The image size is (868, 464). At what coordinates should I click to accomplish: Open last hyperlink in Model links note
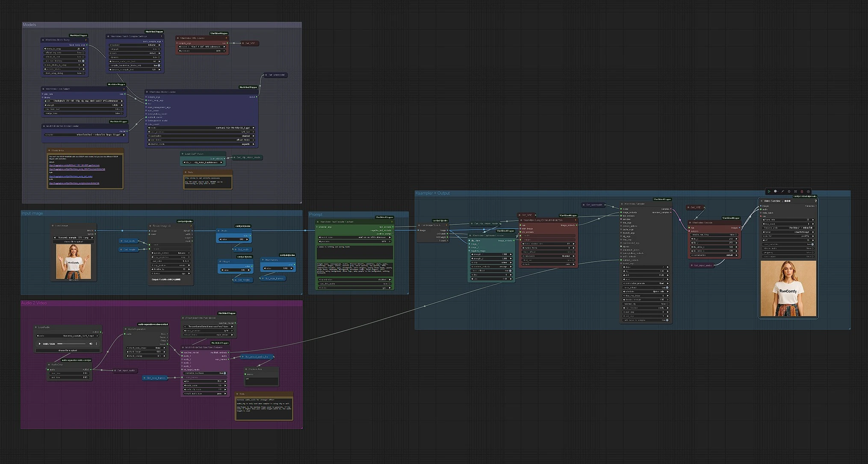click(74, 183)
